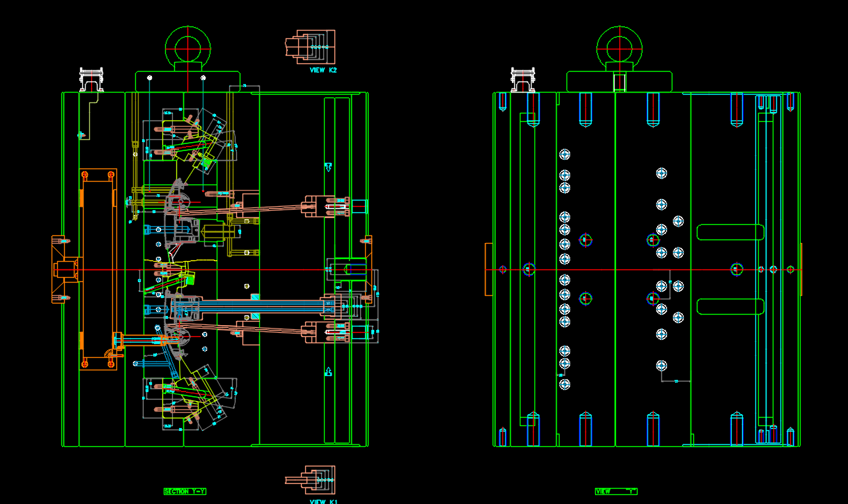Select the detail drawing above VIEW K2 label
The width and height of the screenshot is (848, 504).
pyautogui.click(x=310, y=47)
